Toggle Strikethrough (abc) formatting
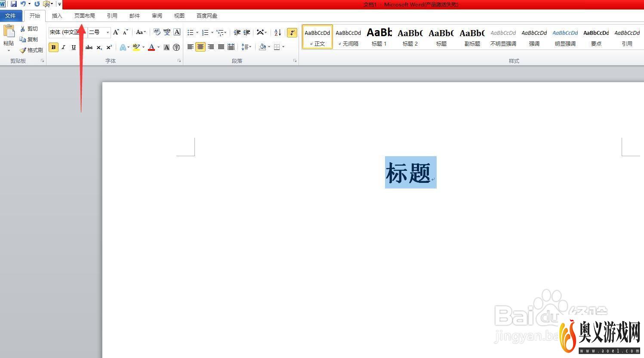This screenshot has height=358, width=644. pyautogui.click(x=89, y=47)
